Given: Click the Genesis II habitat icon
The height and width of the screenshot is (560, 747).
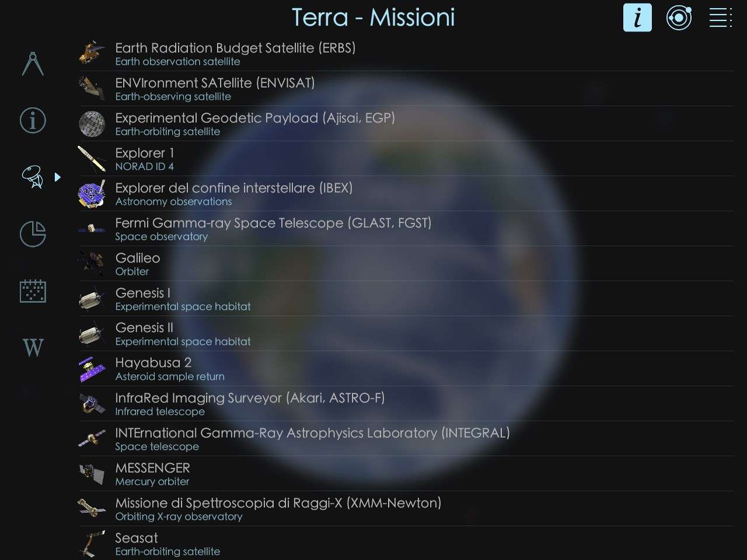Looking at the screenshot, I should pos(92,334).
